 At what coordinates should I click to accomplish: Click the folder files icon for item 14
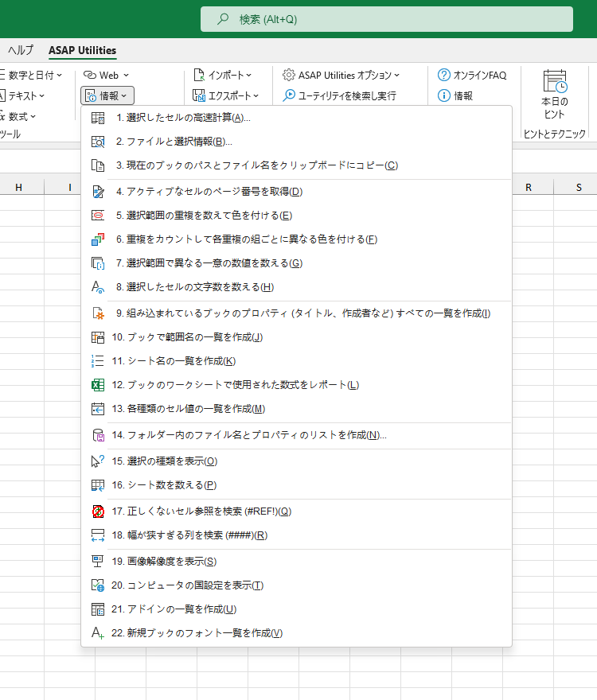[98, 435]
